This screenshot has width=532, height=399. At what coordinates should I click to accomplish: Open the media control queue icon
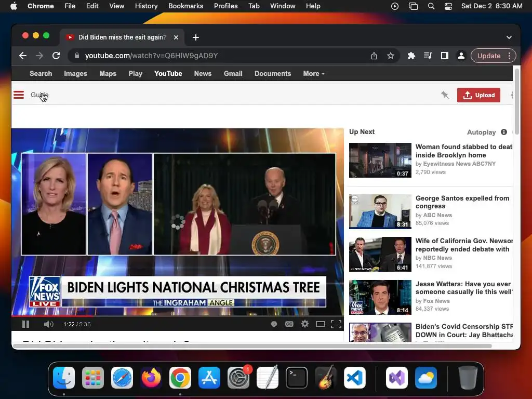click(428, 56)
